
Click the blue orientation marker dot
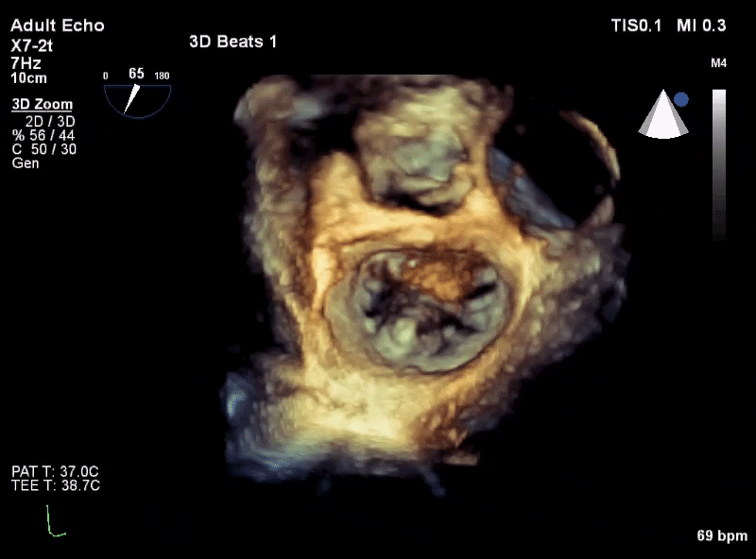tap(681, 100)
